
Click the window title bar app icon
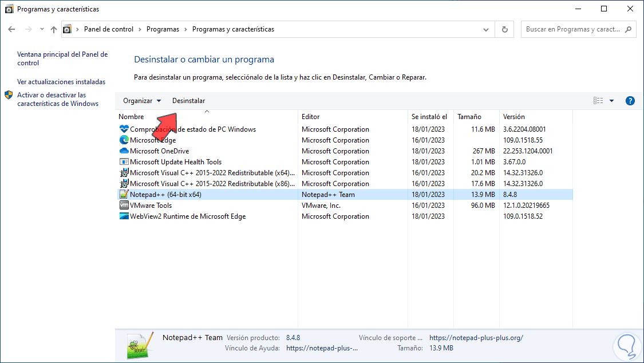[x=9, y=9]
